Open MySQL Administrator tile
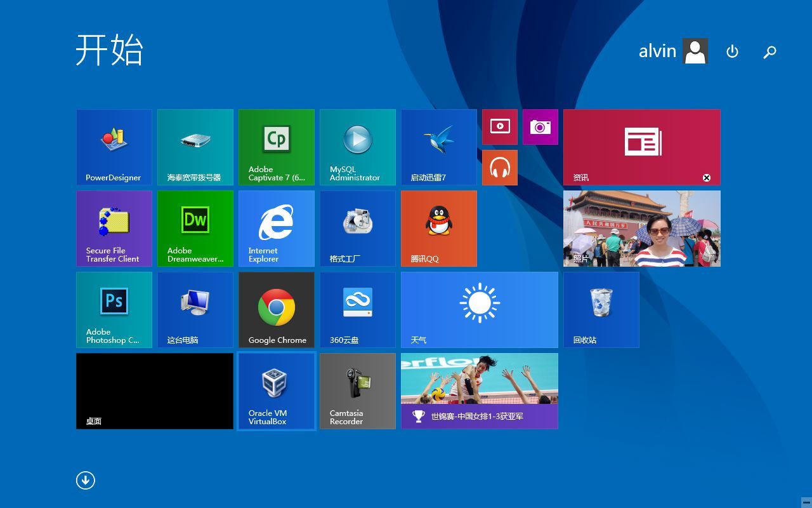The height and width of the screenshot is (508, 812). [x=358, y=147]
